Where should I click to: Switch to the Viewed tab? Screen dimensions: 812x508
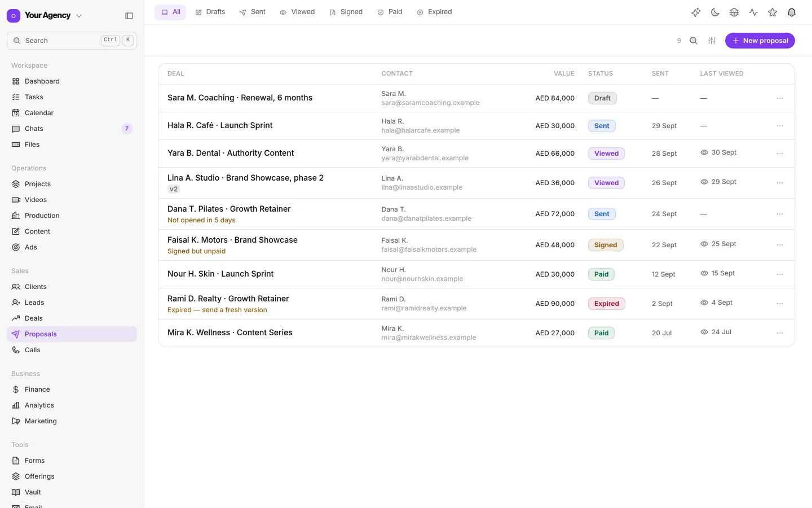(297, 12)
